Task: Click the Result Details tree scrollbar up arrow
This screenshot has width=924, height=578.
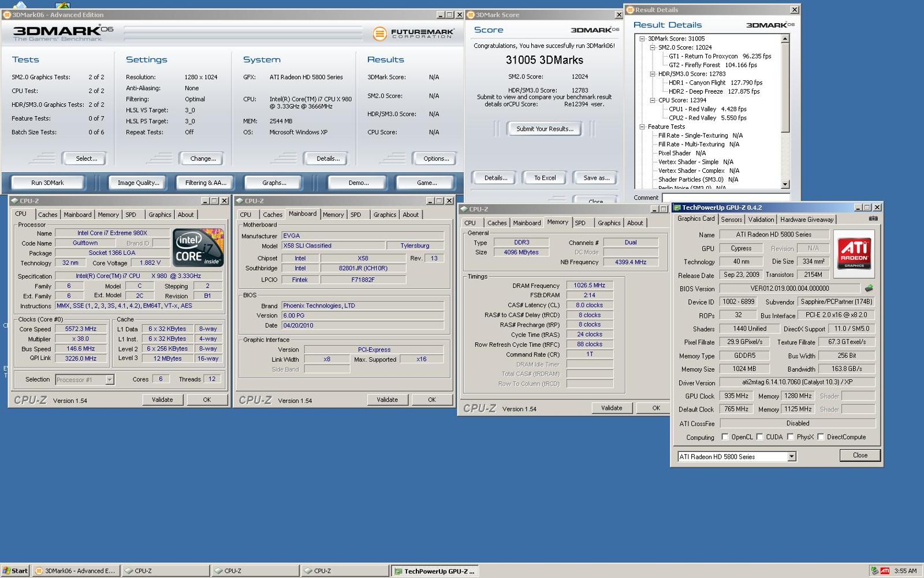Action: point(785,39)
